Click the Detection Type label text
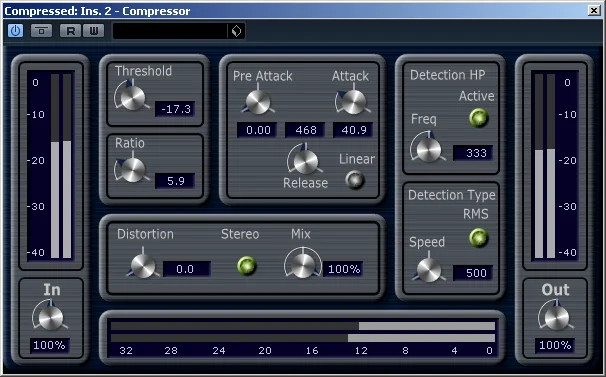This screenshot has width=606, height=377. tap(452, 195)
